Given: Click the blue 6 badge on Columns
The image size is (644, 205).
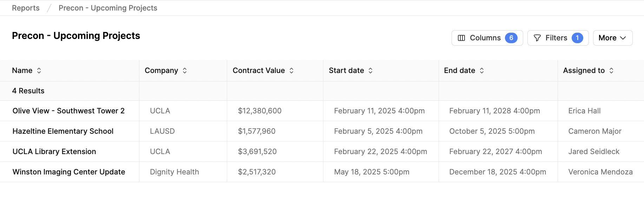Looking at the screenshot, I should pyautogui.click(x=511, y=38).
